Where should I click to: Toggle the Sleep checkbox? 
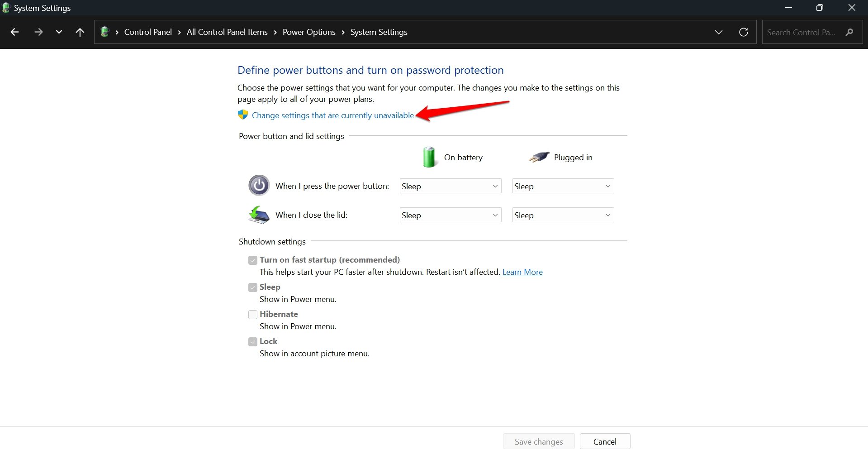pos(253,287)
